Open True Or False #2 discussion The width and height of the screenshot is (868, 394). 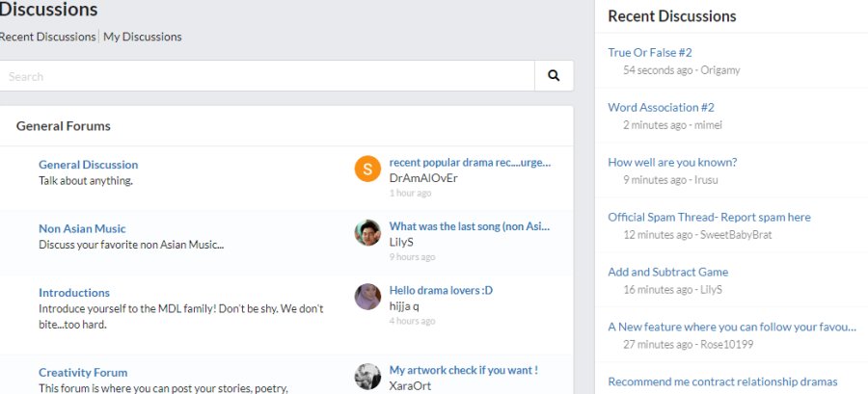(650, 52)
